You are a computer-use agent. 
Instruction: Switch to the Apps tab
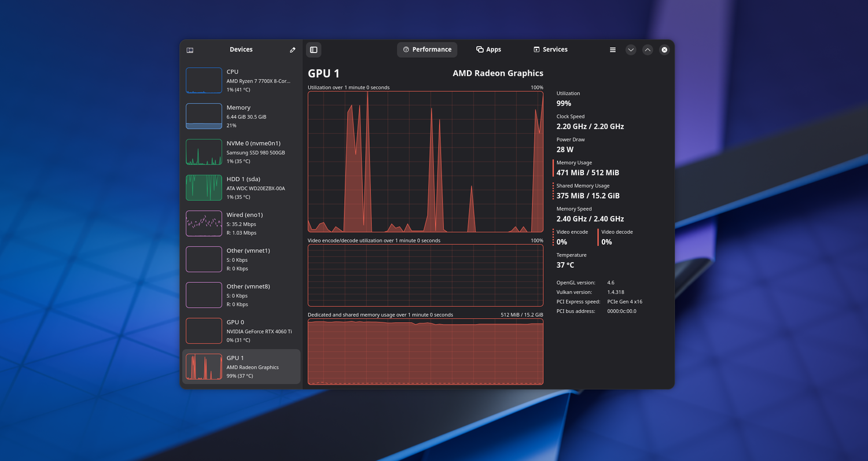coord(488,50)
